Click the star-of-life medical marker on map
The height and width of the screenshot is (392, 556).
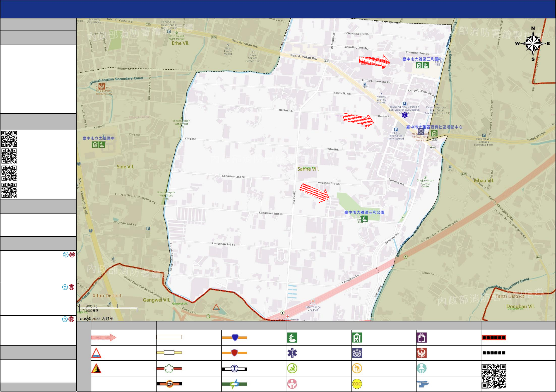tap(405, 115)
